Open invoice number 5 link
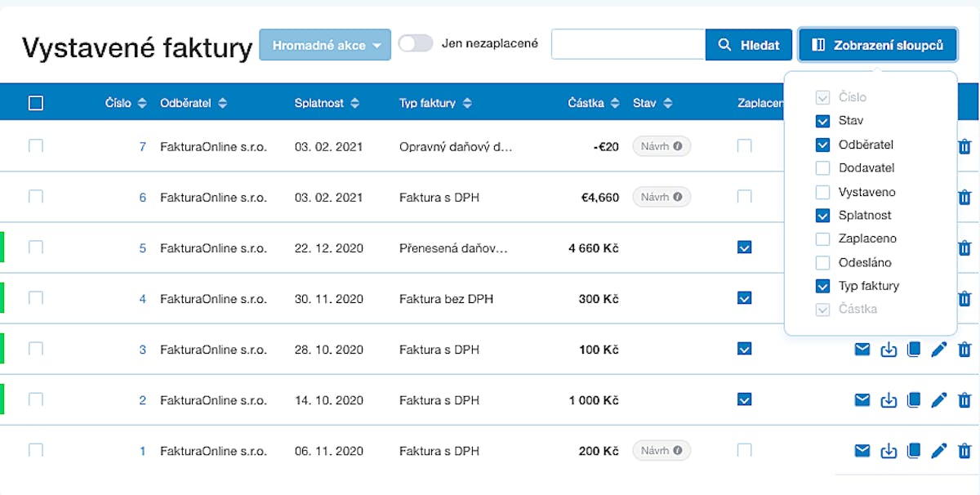 coord(143,248)
